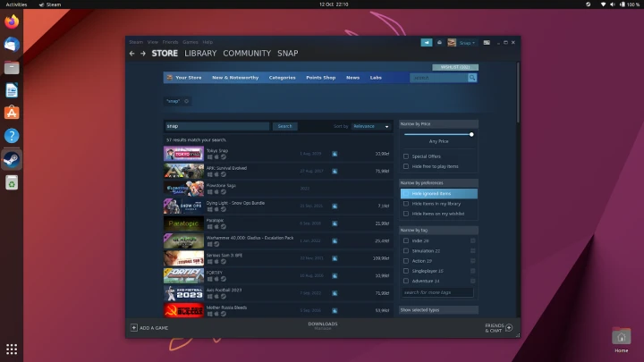
Task: Check Hide items in my library
Action: 406,204
